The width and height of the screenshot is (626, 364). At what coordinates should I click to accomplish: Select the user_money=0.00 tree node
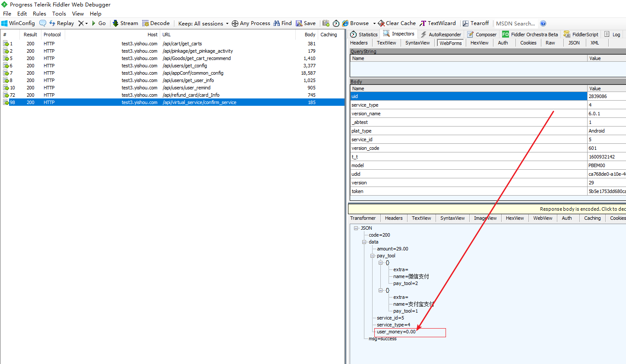396,332
